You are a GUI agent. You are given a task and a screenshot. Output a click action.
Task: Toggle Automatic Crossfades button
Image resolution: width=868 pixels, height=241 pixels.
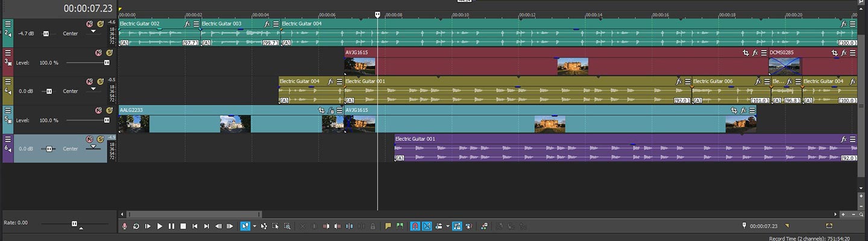427,226
